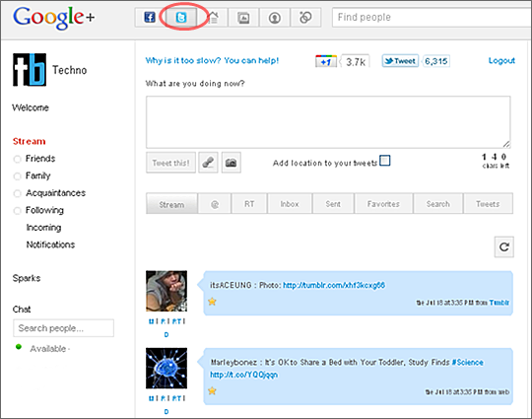Open the Favorites tab

[383, 204]
